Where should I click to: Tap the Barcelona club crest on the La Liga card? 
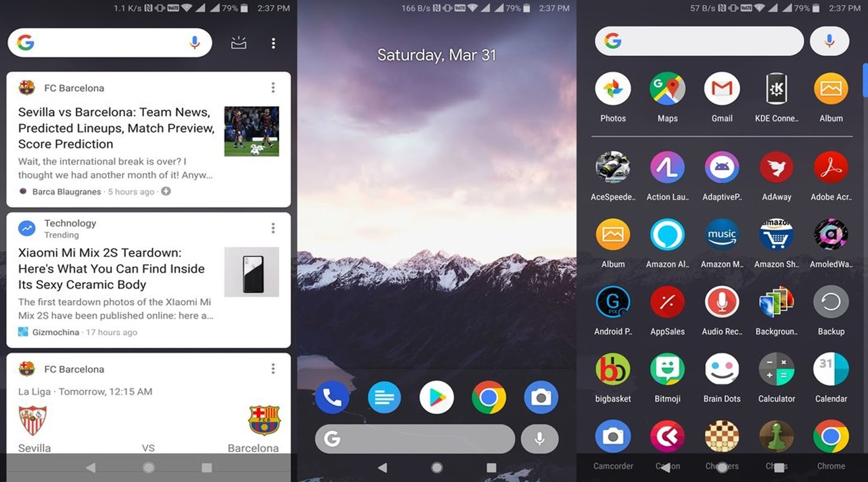(264, 420)
